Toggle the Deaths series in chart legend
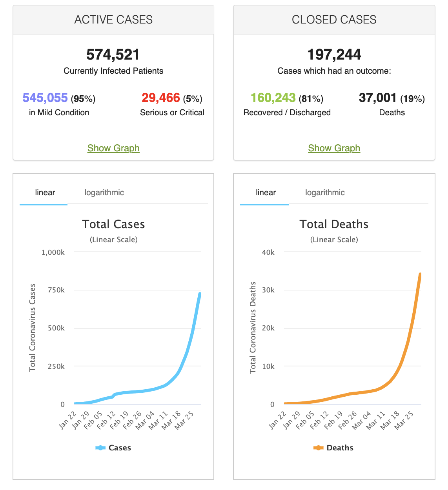 (x=333, y=448)
